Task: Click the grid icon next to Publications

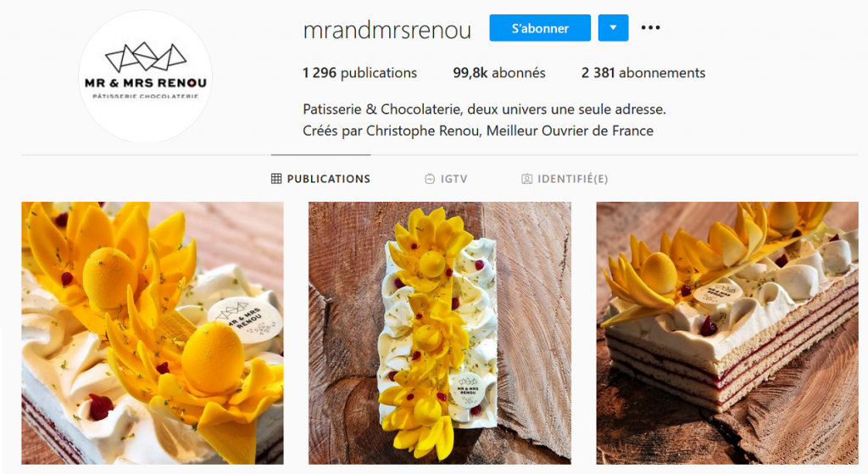Action: [276, 178]
